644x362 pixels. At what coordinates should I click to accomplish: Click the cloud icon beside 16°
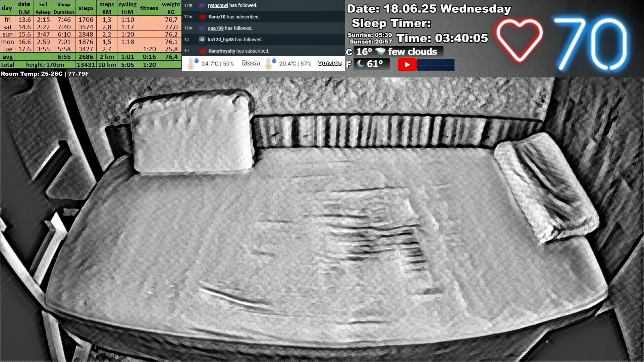click(380, 51)
